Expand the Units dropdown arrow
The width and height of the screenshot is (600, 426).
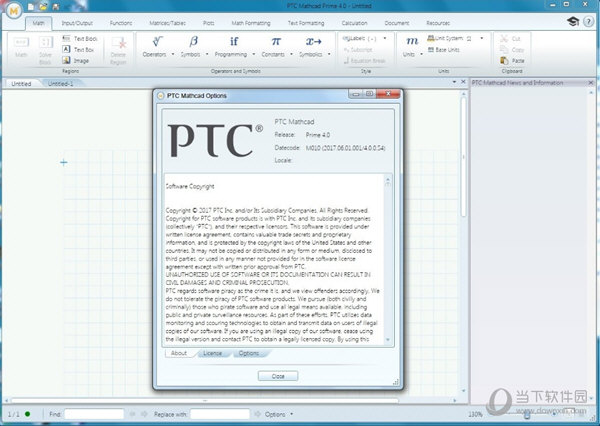pos(421,54)
